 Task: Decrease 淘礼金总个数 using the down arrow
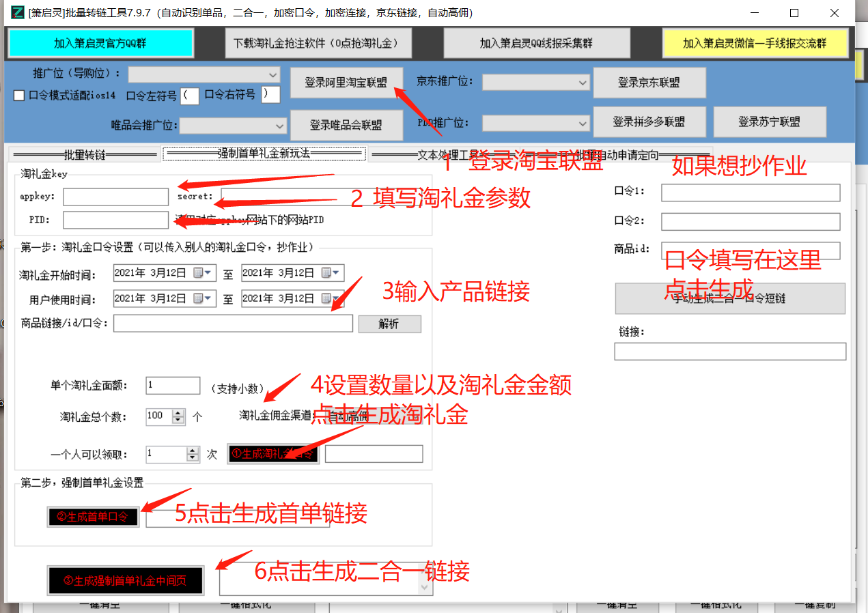(x=179, y=420)
